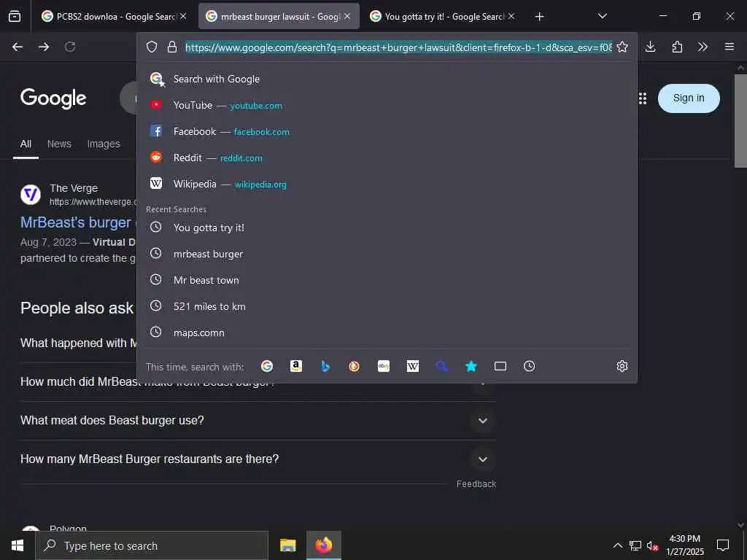
Task: Open the search-with-magnifier engine icon
Action: 441,366
